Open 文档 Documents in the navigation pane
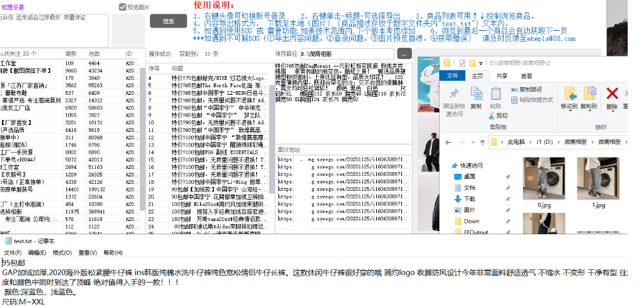Image resolution: width=644 pixels, height=307 pixels. click(469, 188)
